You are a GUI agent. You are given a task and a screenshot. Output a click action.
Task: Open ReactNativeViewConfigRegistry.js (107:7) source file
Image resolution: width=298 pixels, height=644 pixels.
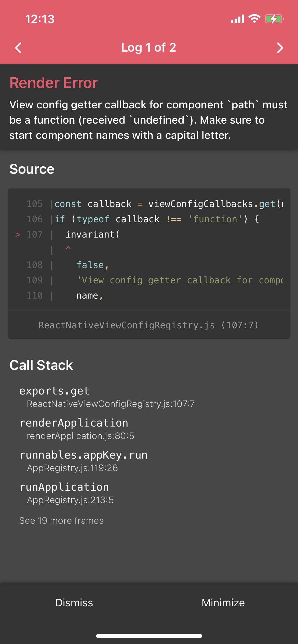[148, 325]
